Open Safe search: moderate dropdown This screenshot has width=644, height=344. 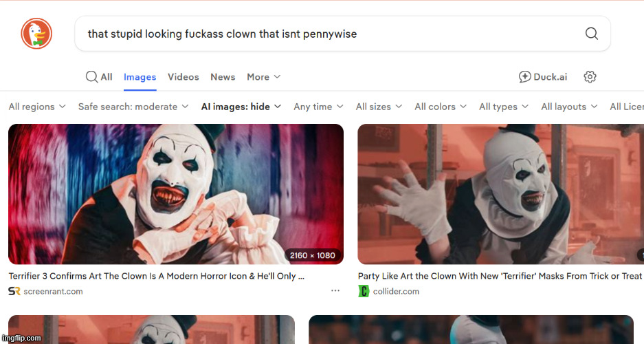(133, 107)
